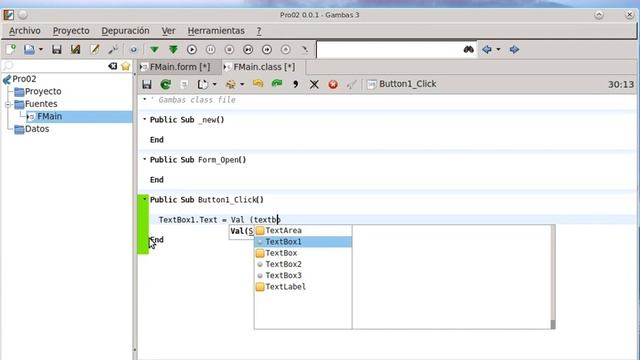Click the small form icon in editor toolbar
The image size is (640, 360).
coord(184,84)
